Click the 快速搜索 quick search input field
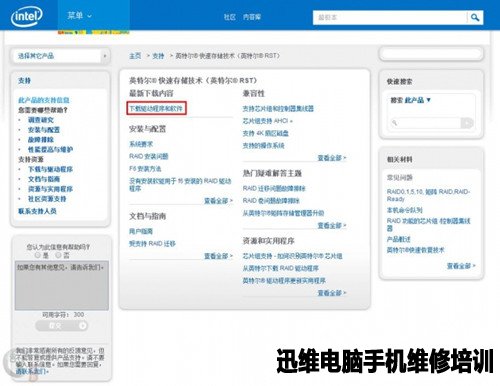500x386 pixels. [425, 123]
